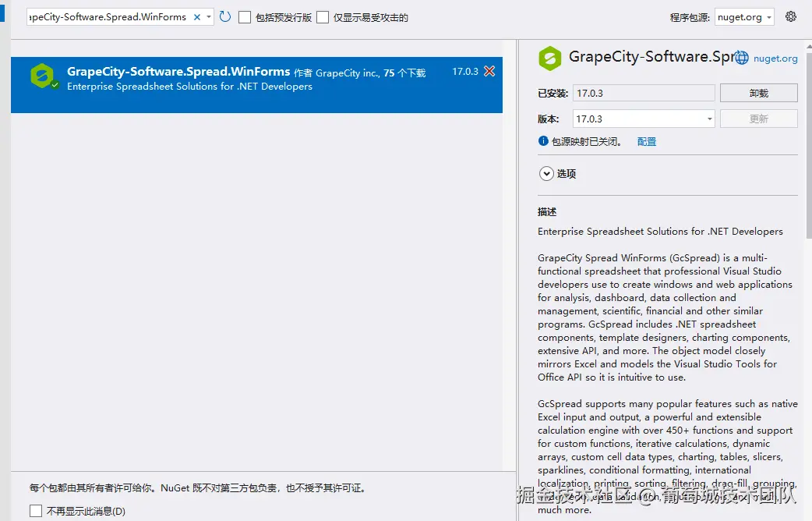
Task: Open the 版本 version dropdown
Action: point(644,119)
